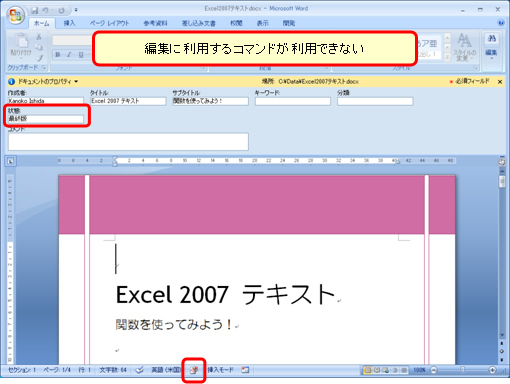Viewport: 510px width, 384px height.
Task: Toggle Underline formatting button
Action: point(81,55)
